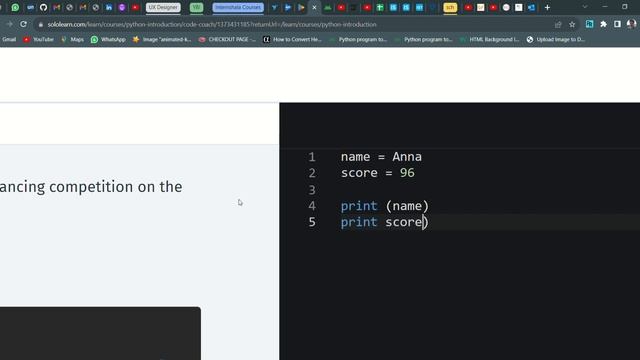This screenshot has width=640, height=360.
Task: Switch to the GitHub browser tab
Action: (43, 7)
